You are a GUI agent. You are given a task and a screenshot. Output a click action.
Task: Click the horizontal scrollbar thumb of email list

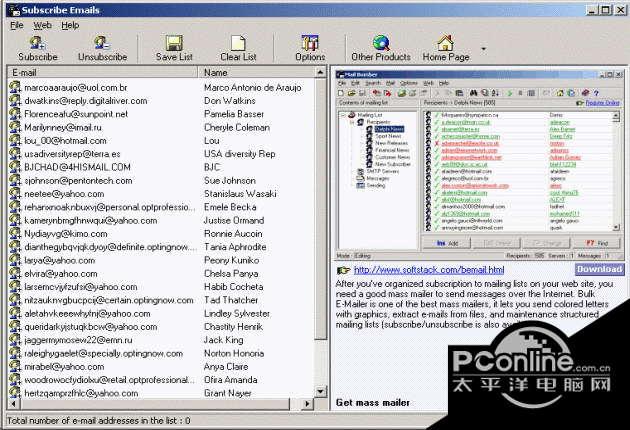coord(154,403)
